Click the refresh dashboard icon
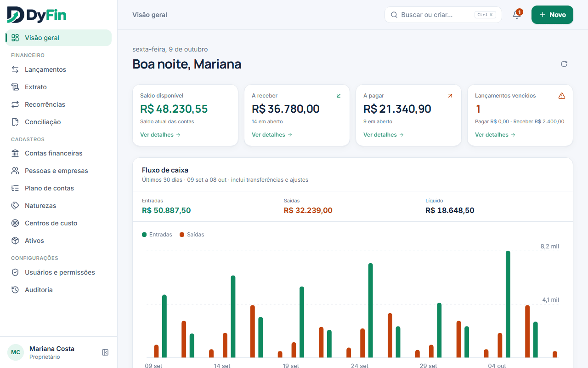 point(564,64)
